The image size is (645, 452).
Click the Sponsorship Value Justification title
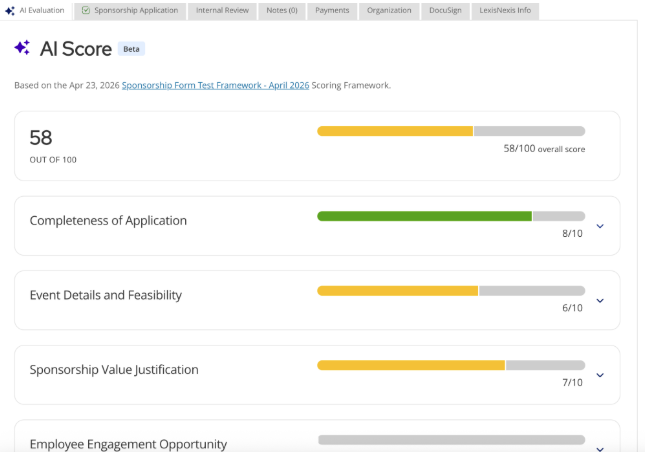(x=114, y=369)
